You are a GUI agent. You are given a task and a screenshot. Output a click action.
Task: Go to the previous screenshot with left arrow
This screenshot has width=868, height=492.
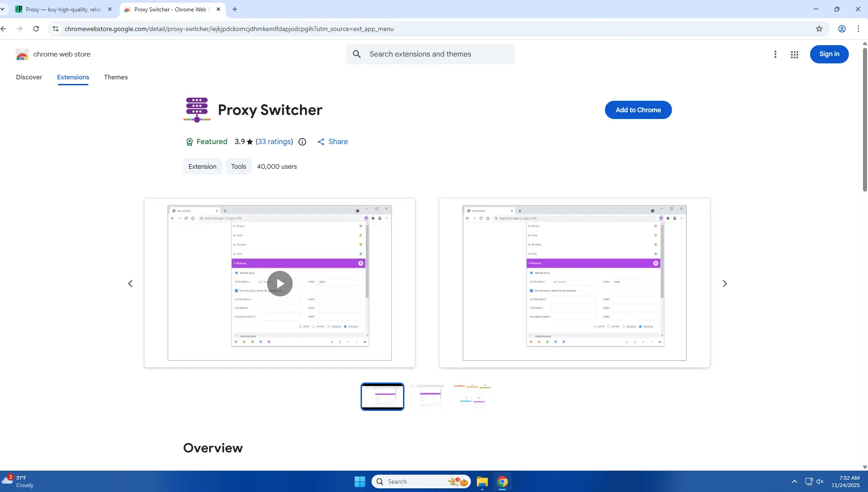click(130, 284)
